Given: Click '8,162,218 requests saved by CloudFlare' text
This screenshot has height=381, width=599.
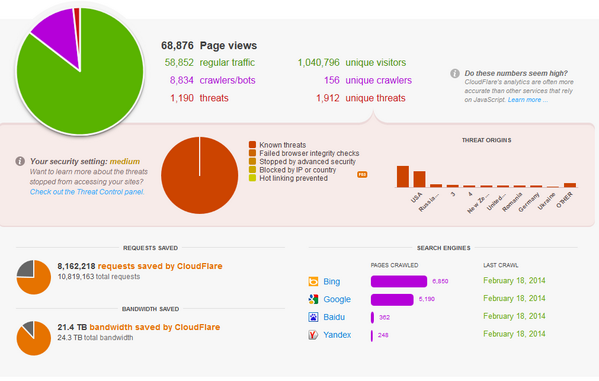Looking at the screenshot, I should click(x=140, y=266).
